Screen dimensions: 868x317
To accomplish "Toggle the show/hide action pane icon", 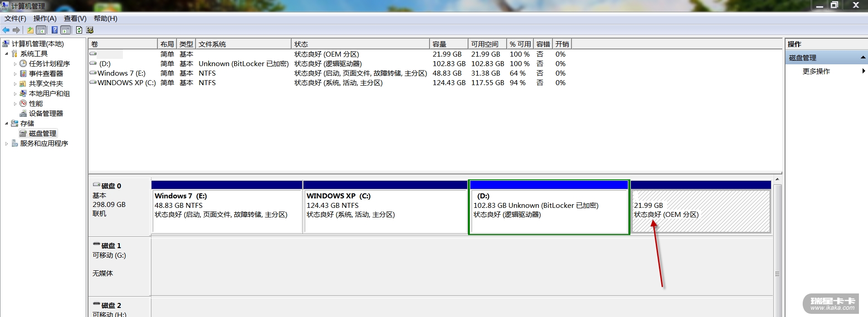I will tap(66, 30).
